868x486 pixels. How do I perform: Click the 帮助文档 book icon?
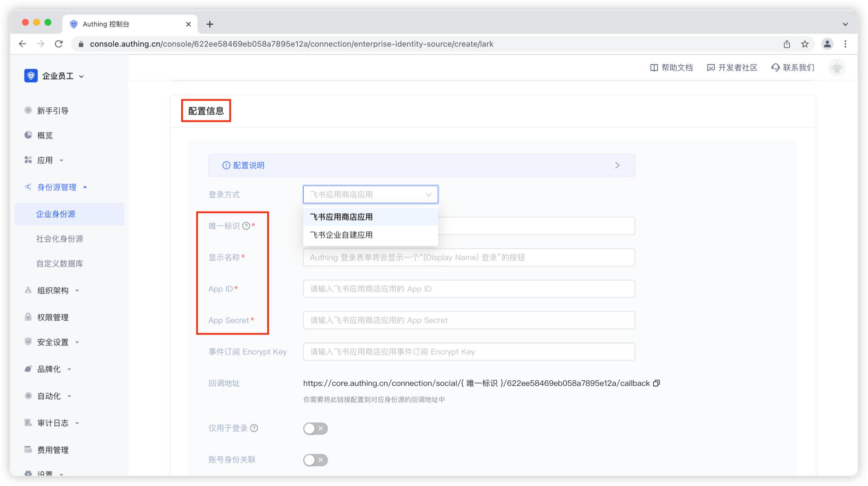click(x=654, y=68)
